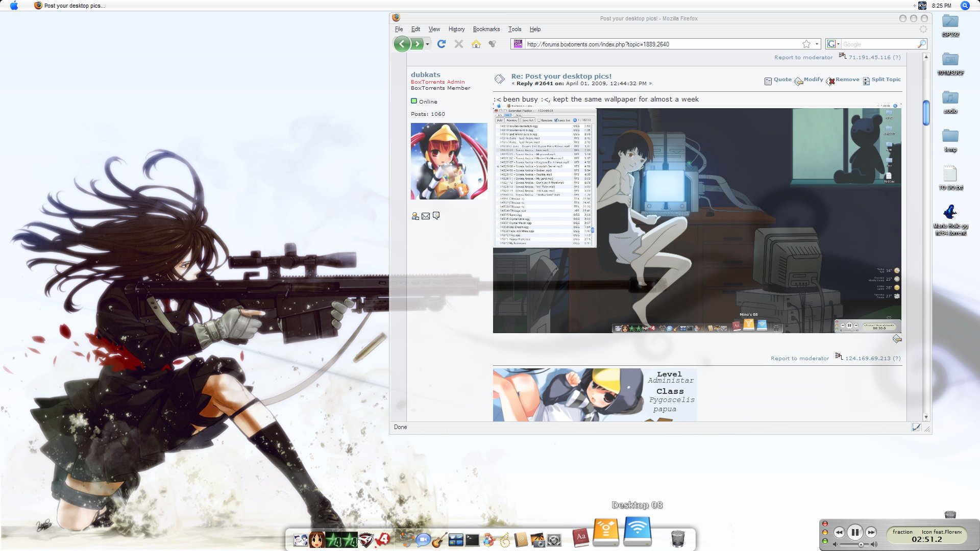
Task: Open the Bookmarks menu
Action: 486,29
